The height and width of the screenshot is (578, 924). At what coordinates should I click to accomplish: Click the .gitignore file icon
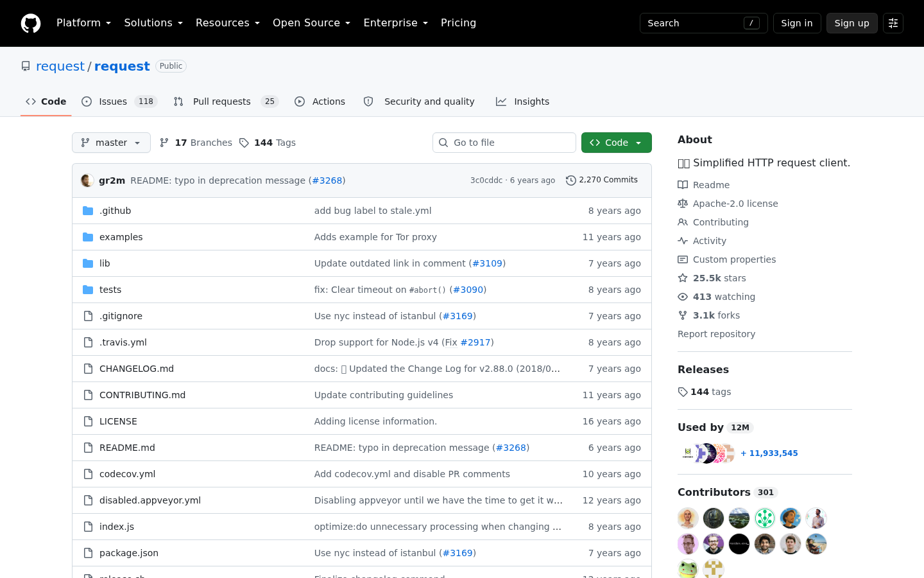point(88,316)
